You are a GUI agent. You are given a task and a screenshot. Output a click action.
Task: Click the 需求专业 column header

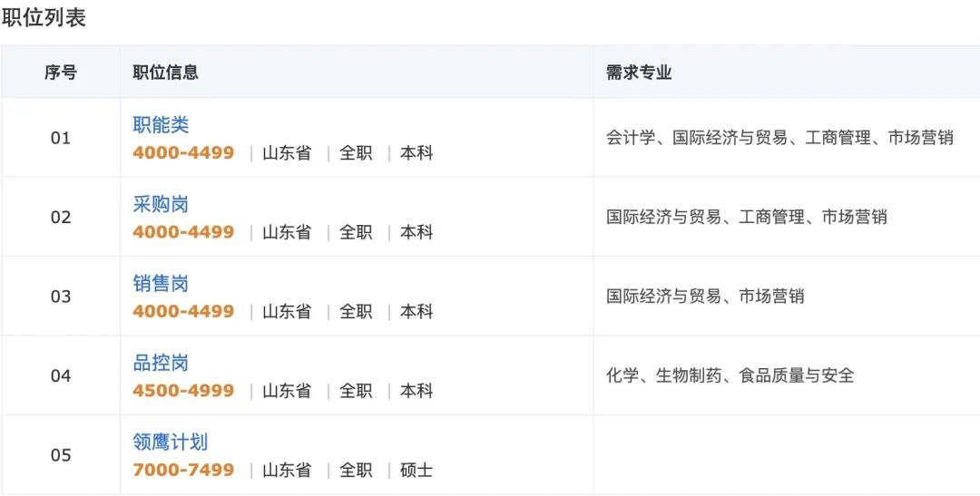(639, 73)
